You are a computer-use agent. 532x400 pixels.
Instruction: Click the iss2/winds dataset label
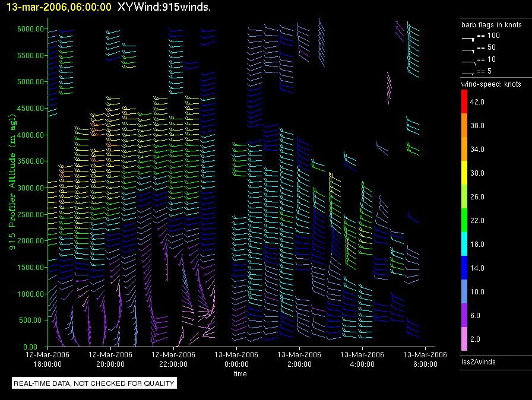478,361
